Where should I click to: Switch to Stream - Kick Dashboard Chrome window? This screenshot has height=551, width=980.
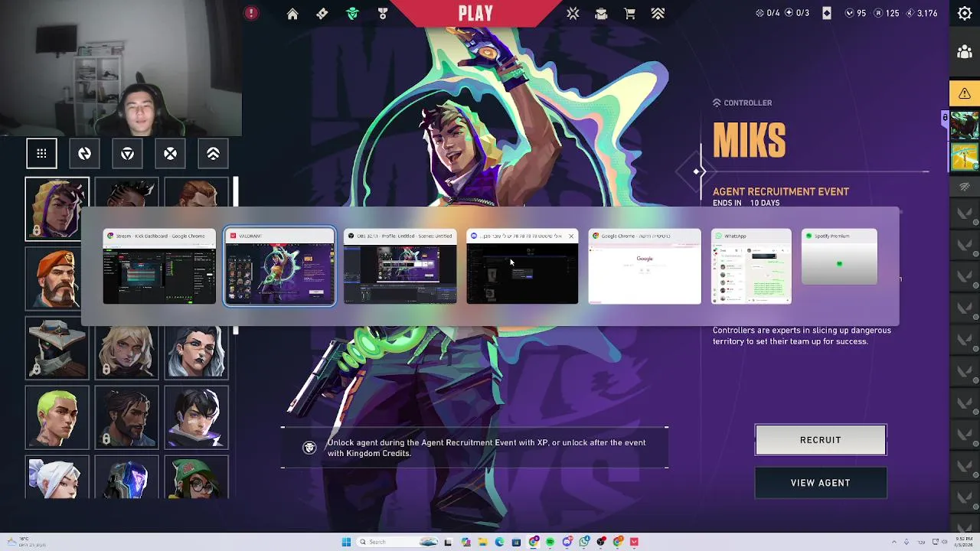159,267
